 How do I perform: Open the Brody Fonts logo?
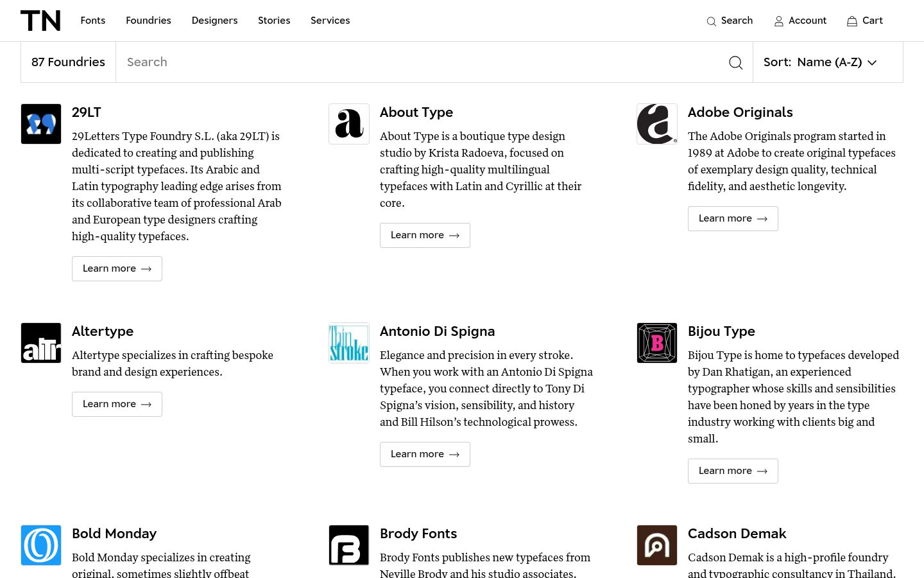(349, 545)
